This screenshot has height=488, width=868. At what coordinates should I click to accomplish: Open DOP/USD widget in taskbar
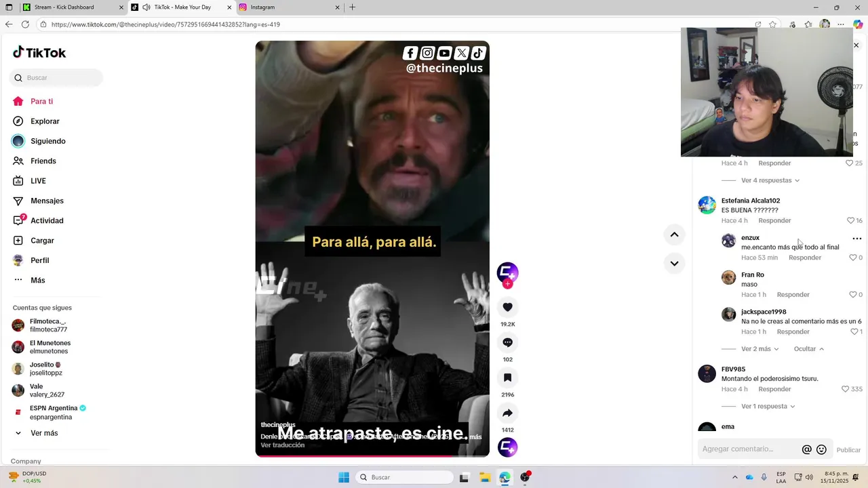click(27, 477)
